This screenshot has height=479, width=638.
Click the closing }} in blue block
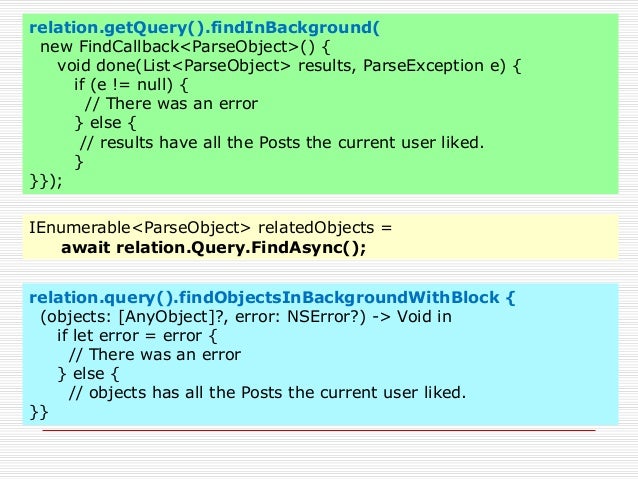coord(39,412)
